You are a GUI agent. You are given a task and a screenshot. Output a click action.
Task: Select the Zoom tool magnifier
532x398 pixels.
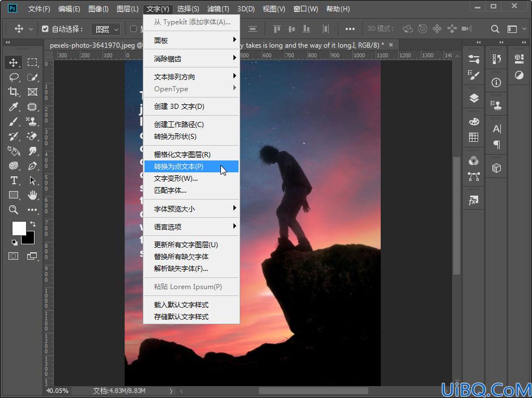point(13,210)
